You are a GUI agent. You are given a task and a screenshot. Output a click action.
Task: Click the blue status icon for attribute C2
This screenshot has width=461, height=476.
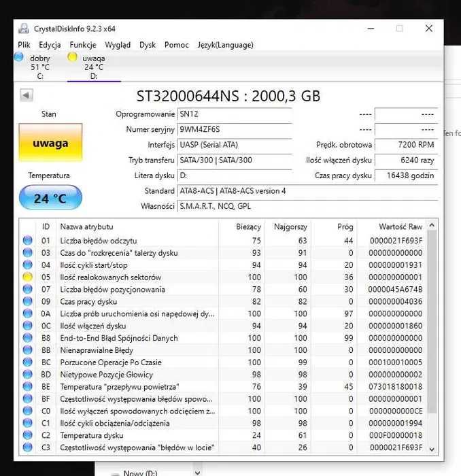tap(28, 435)
